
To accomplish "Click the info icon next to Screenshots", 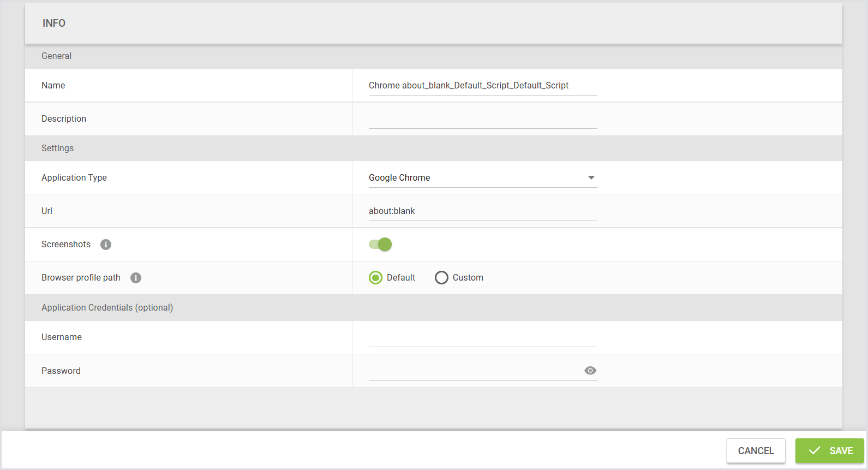I will pos(106,245).
